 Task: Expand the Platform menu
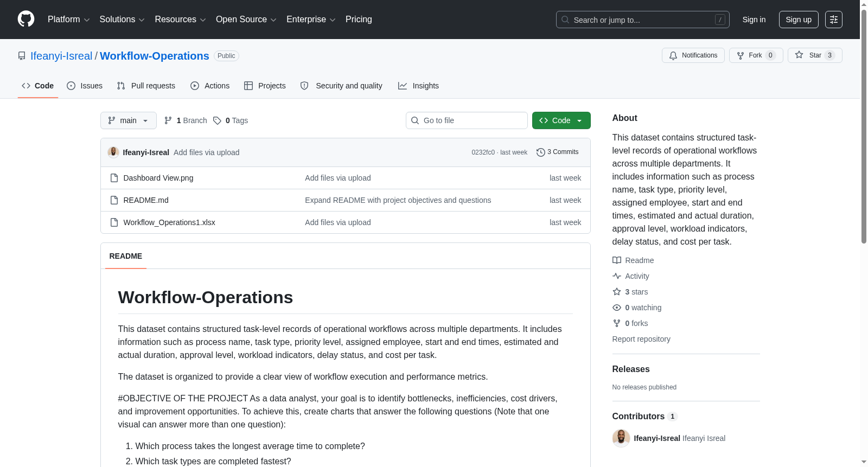[68, 20]
